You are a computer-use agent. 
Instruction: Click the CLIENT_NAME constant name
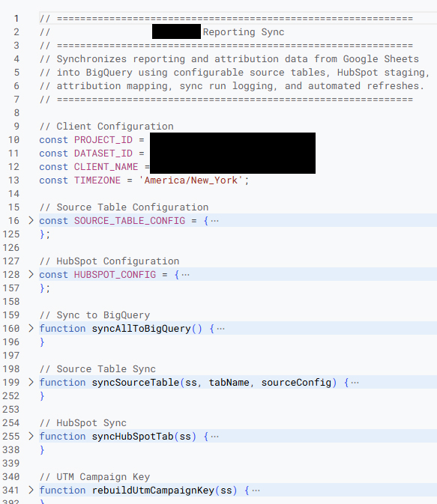(106, 167)
